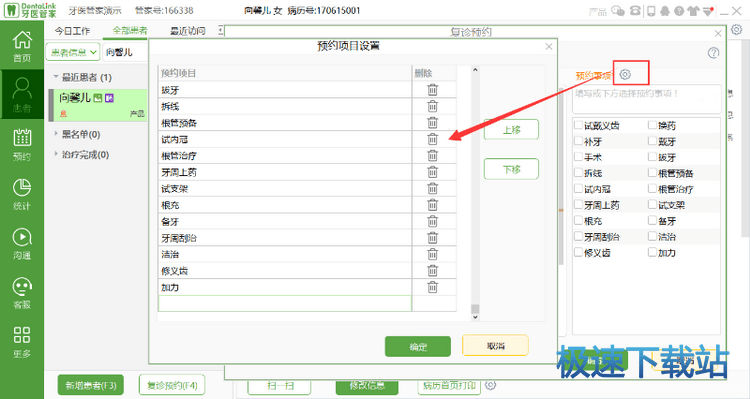Viewport: 750px width, 399px height.
Task: Delete the 拔牙 appointment item
Action: 432,89
